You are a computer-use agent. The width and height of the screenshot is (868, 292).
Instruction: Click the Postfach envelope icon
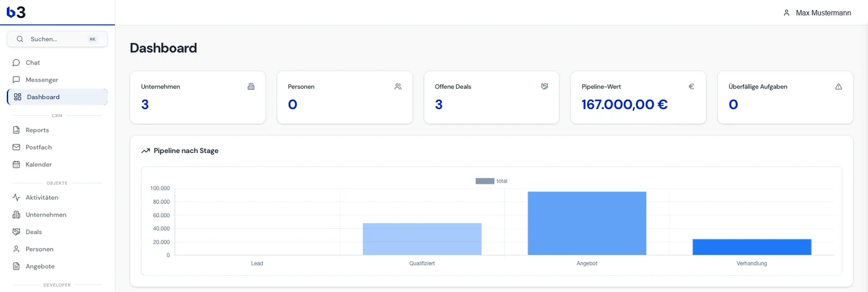[16, 148]
